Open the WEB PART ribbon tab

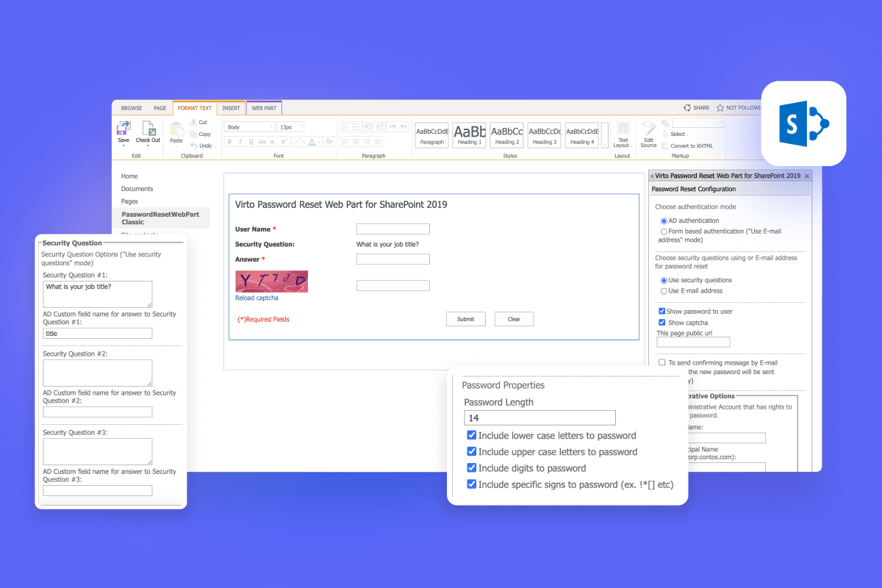[263, 107]
